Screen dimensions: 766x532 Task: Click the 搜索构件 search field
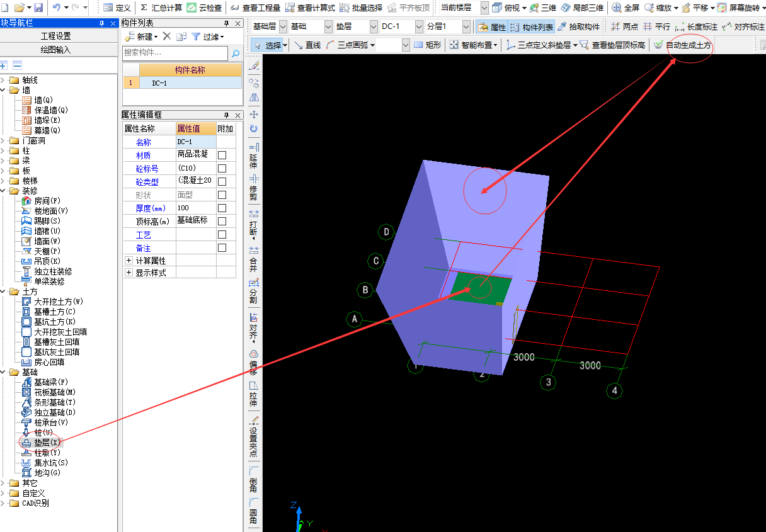(175, 53)
